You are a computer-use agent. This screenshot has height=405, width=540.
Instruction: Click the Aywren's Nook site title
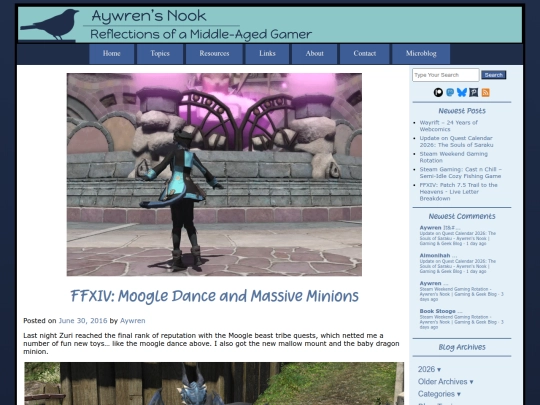click(149, 16)
